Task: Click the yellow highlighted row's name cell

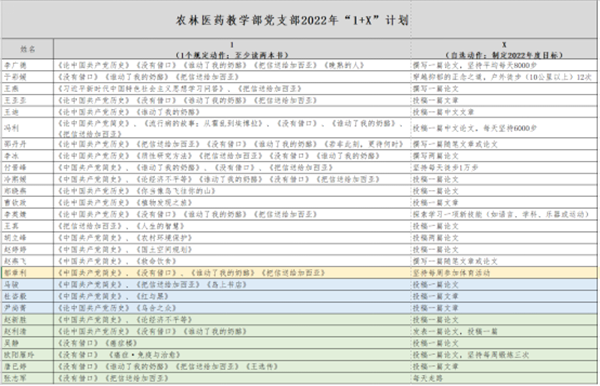Action: tap(28, 273)
